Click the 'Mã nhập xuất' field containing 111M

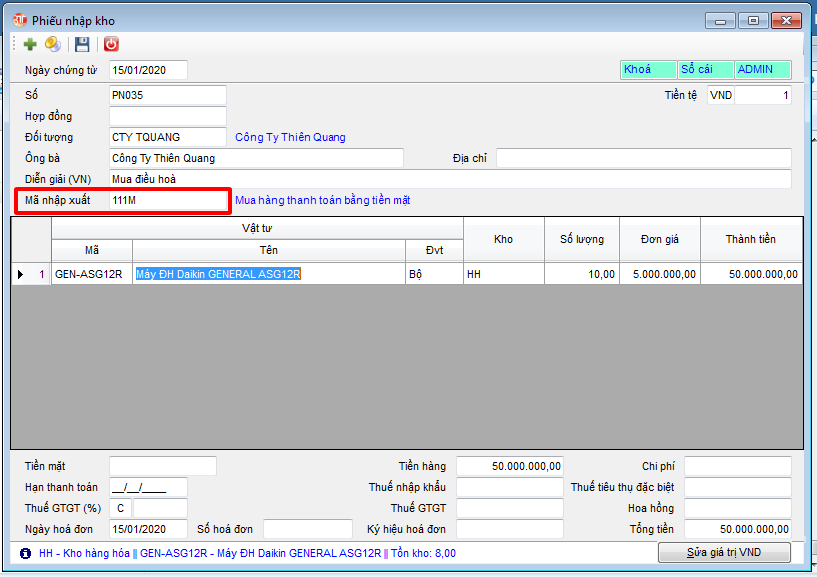[x=168, y=200]
